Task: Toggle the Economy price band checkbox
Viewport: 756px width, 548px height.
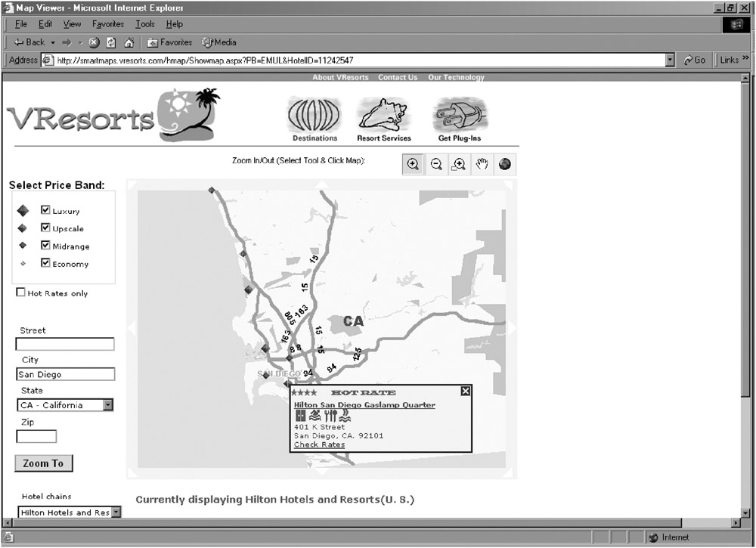Action: (x=45, y=263)
